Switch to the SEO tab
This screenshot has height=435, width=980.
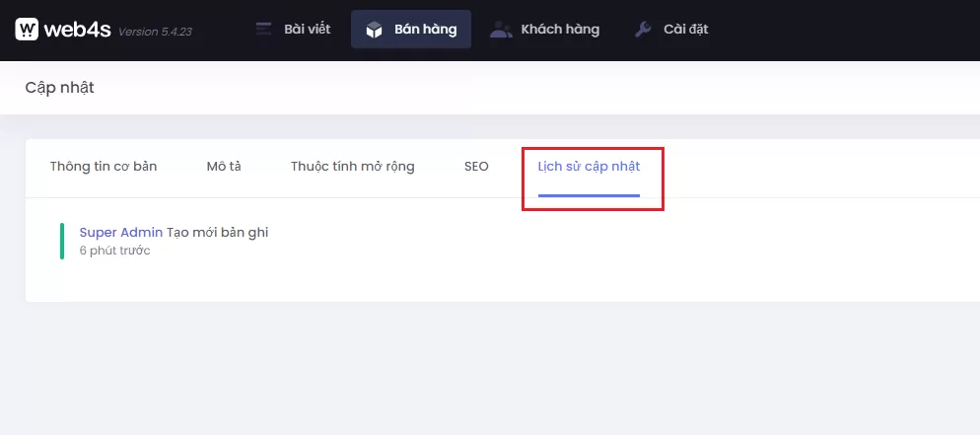click(x=476, y=167)
